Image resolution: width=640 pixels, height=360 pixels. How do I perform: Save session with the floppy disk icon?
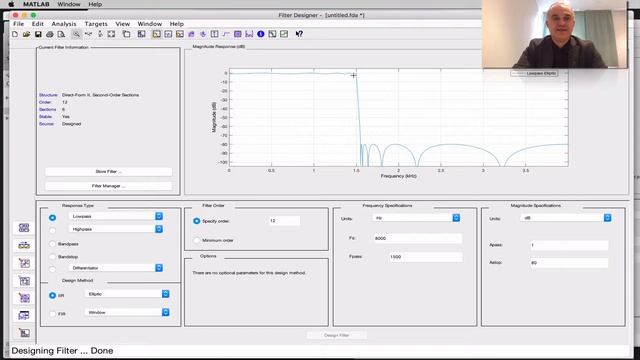[x=38, y=34]
